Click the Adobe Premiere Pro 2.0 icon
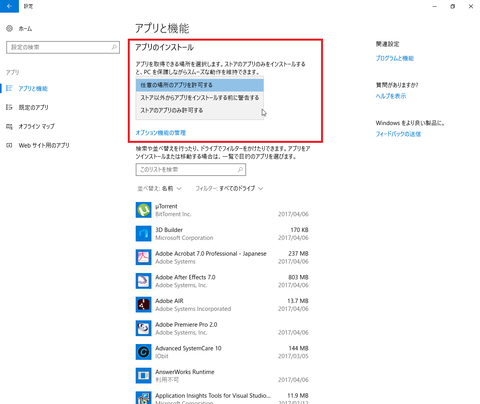Viewport: 480px width, 404px height. pyautogui.click(x=143, y=328)
